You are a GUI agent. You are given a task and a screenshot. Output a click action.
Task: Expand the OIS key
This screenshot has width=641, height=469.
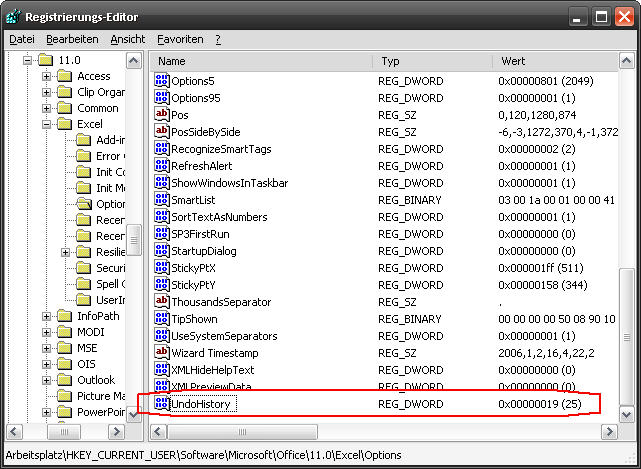tap(46, 364)
